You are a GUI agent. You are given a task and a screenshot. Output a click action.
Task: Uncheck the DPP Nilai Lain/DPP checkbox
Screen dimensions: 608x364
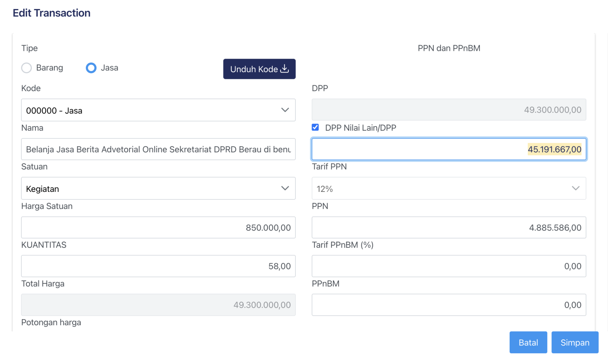(x=315, y=127)
